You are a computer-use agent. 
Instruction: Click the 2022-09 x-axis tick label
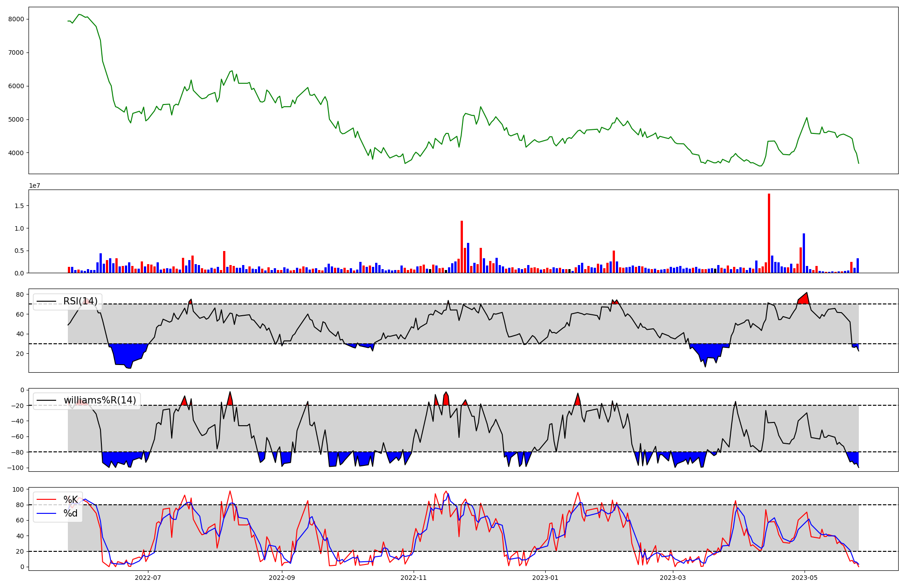282,578
